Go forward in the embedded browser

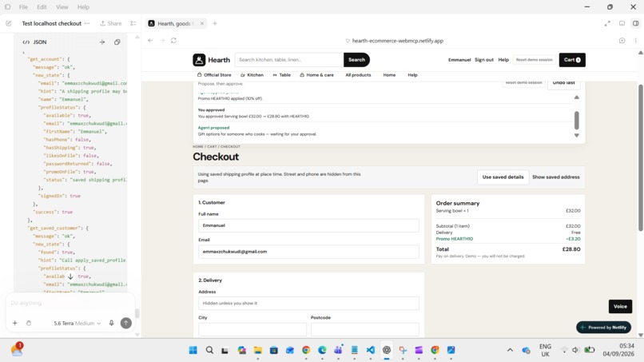pyautogui.click(x=162, y=40)
